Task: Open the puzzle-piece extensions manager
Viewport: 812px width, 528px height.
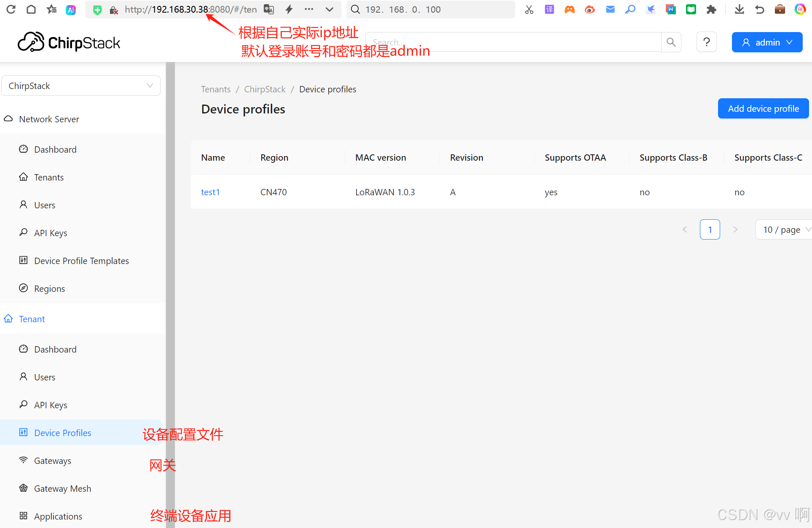Action: click(x=711, y=9)
